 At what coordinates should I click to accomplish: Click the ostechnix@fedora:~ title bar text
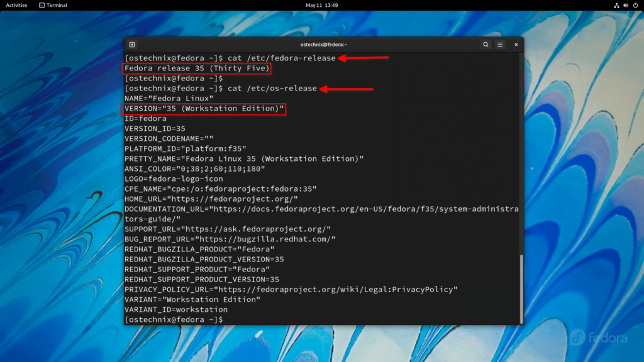[323, 45]
